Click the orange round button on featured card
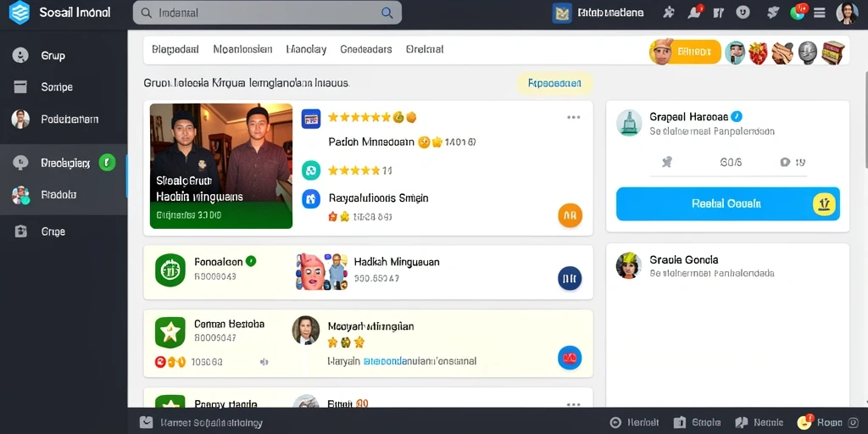Viewport: 868px width, 434px height. coord(570,215)
